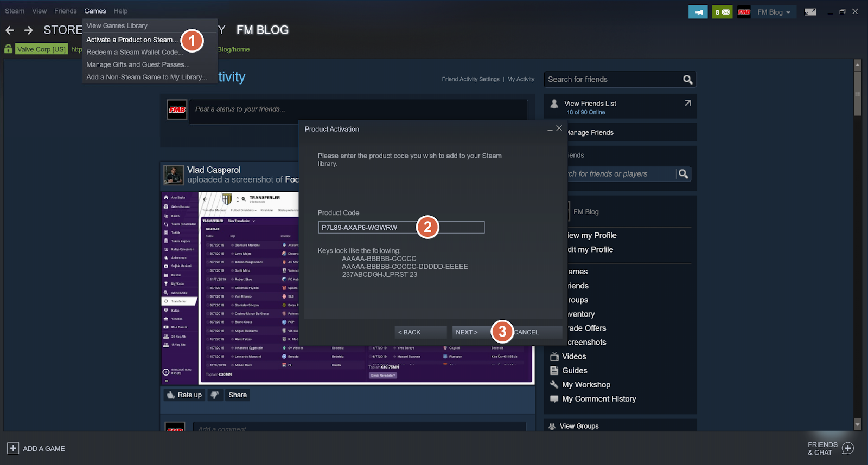The width and height of the screenshot is (868, 465).
Task: Open Friends & Chat plus icon
Action: (848, 448)
